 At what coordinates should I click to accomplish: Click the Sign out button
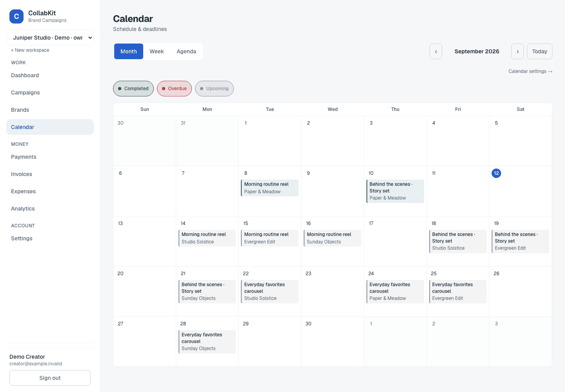50,378
